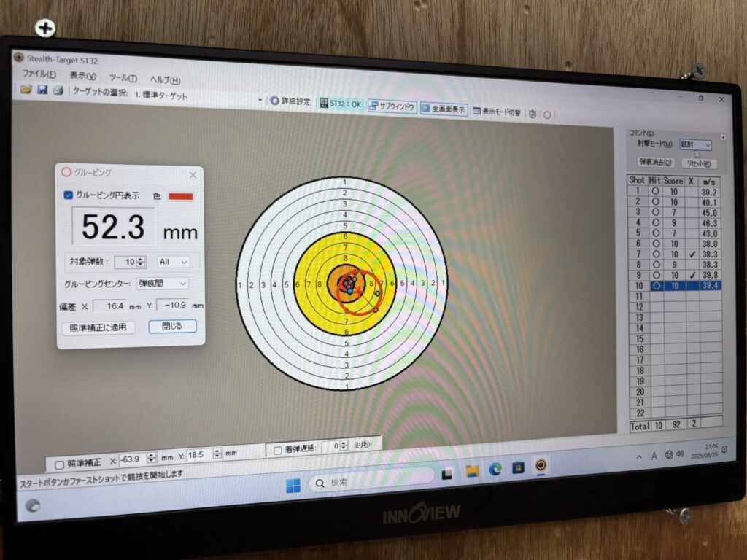Image resolution: width=747 pixels, height=560 pixels.
Task: Click the open file folder icon
Action: 26,90
